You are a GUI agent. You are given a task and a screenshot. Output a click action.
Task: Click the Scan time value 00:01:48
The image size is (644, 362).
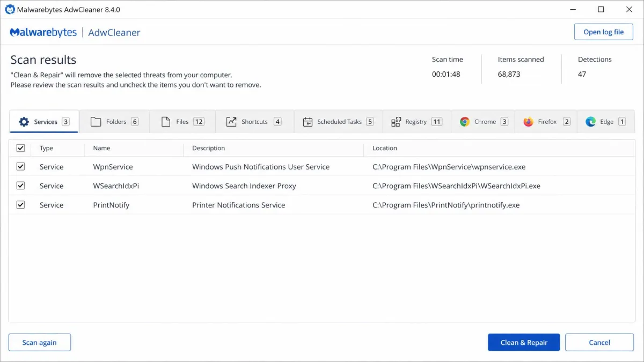point(446,74)
